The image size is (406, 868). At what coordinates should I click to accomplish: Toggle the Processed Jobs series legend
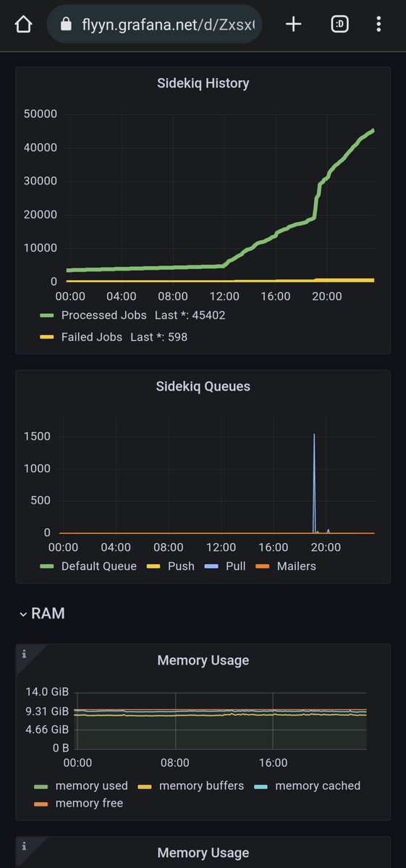[x=104, y=315]
